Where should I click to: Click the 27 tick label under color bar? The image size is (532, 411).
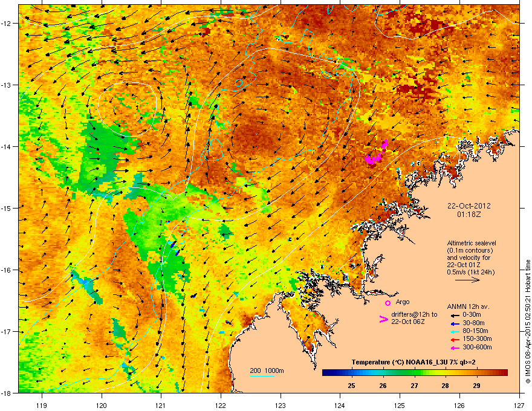pyautogui.click(x=414, y=386)
